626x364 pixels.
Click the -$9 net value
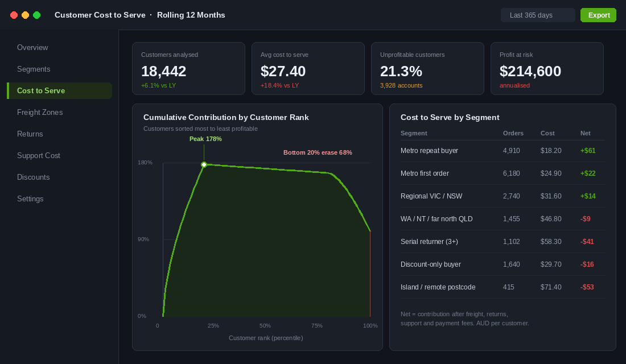pos(585,219)
